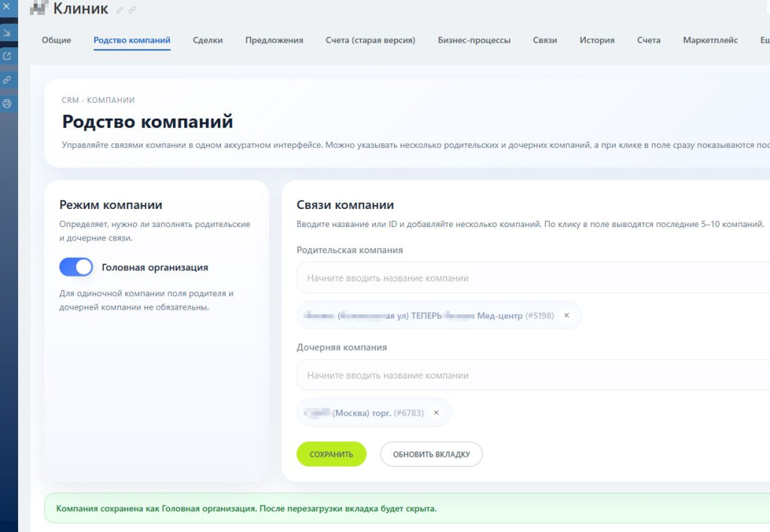Open the Общие tab
Image resolution: width=770 pixels, height=532 pixels.
(x=56, y=41)
